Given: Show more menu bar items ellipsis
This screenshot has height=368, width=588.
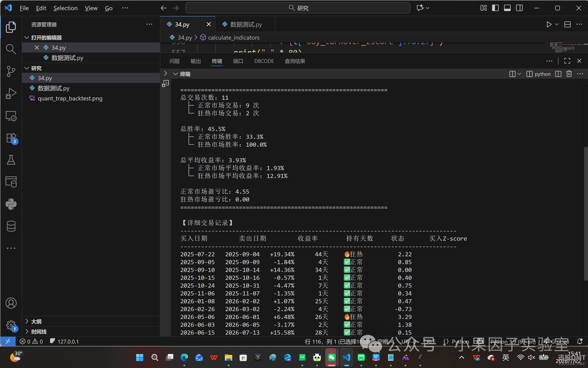Looking at the screenshot, I should tap(125, 8).
